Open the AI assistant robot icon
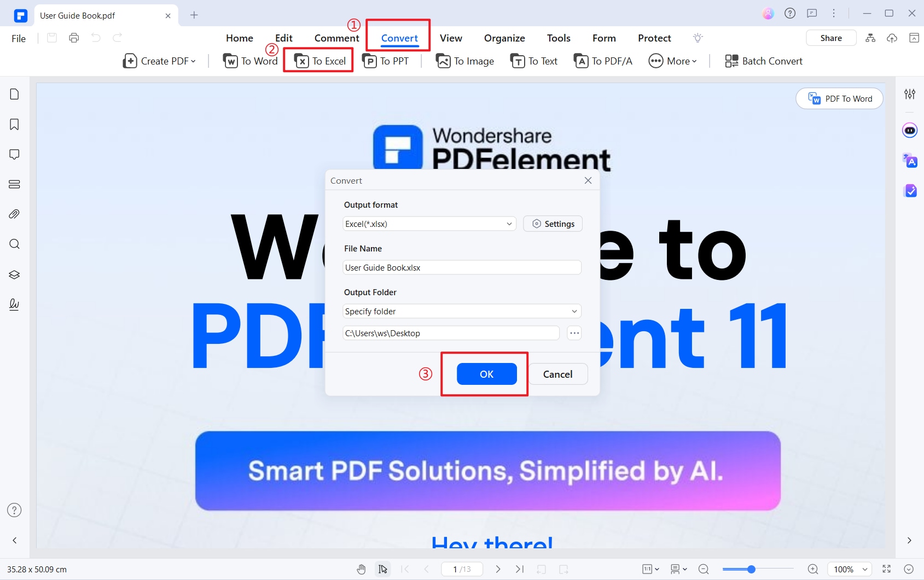The image size is (924, 580). pyautogui.click(x=910, y=130)
